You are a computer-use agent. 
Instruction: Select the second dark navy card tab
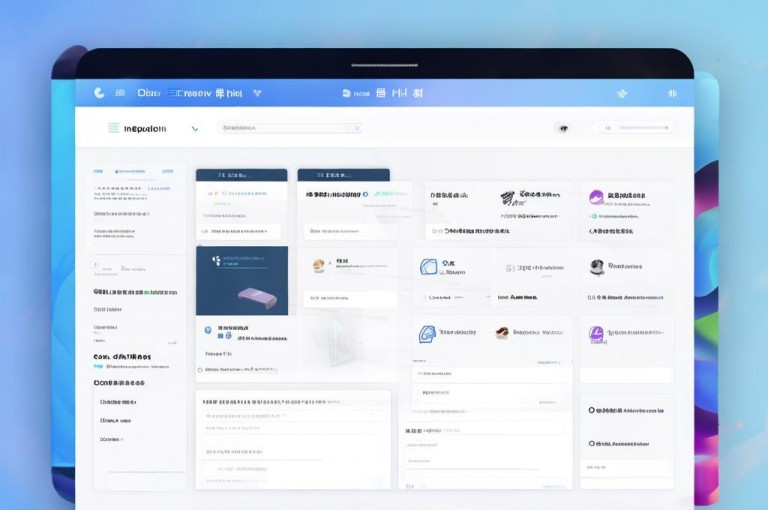pos(343,175)
